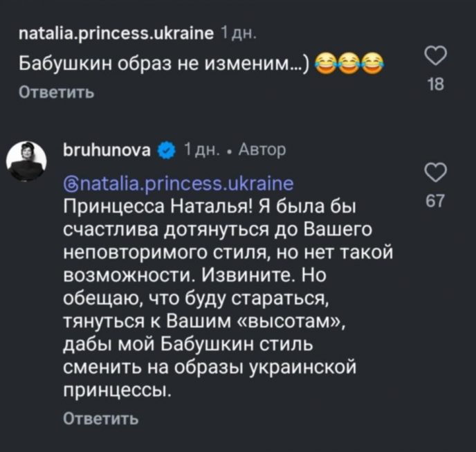Image resolution: width=476 pixels, height=452 pixels.
Task: Click the middle crying-laughing emoji
Action: pos(348,64)
